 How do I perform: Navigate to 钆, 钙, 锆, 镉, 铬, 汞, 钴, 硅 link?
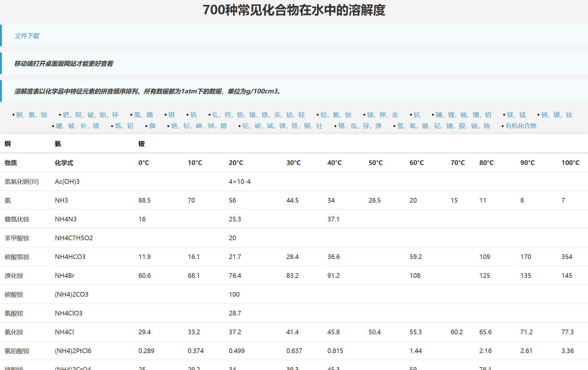click(258, 114)
